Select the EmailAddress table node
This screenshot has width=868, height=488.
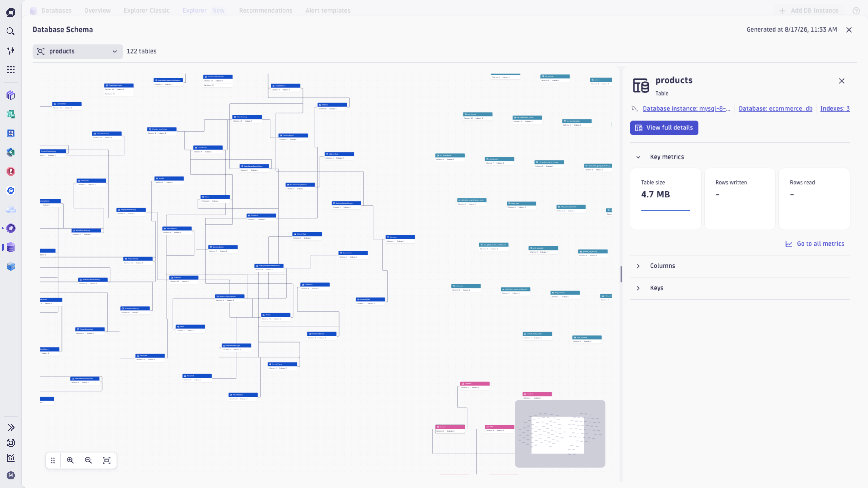(x=243, y=396)
